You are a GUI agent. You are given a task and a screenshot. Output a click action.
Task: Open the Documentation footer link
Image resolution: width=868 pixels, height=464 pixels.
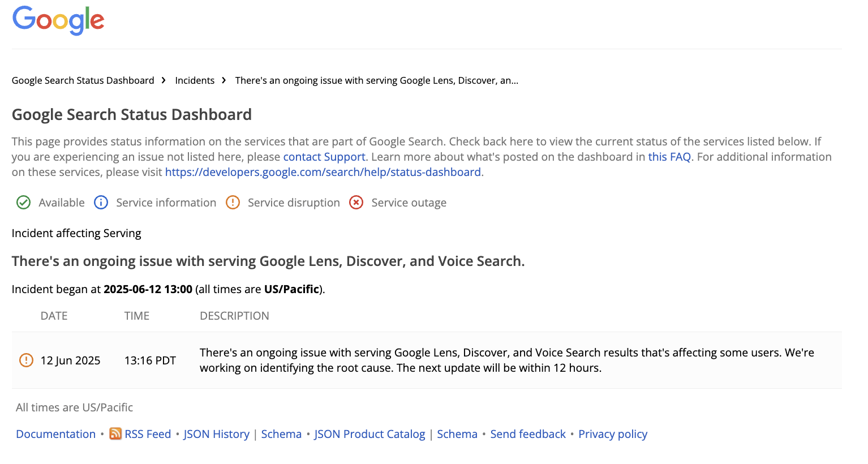(55, 434)
